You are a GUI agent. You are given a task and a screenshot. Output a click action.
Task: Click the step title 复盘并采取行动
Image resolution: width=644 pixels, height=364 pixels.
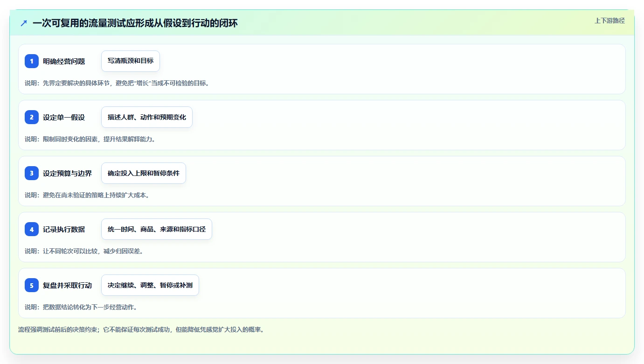[x=67, y=285]
